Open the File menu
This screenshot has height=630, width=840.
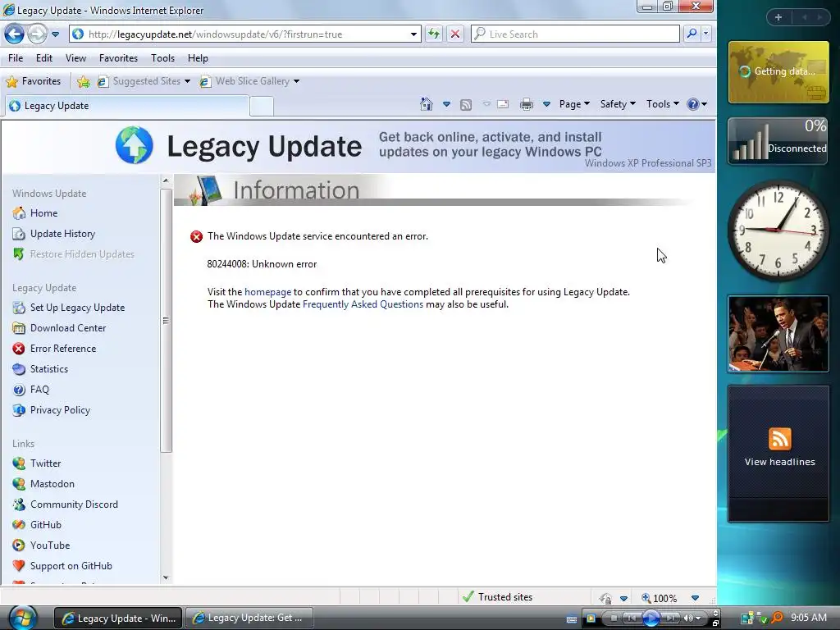[x=16, y=58]
